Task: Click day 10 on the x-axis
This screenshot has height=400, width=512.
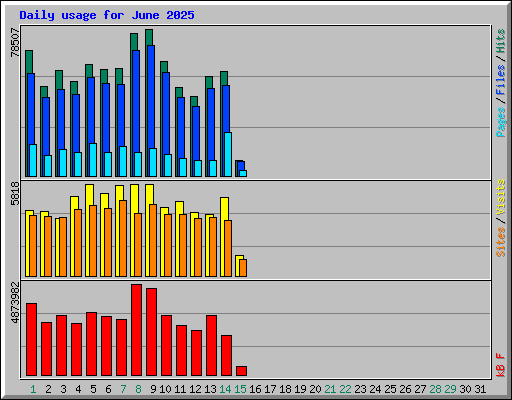Action: 165,389
